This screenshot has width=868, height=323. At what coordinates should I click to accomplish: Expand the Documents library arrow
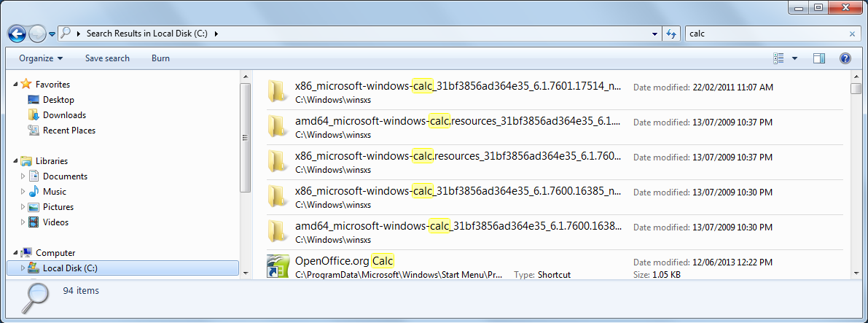(23, 176)
